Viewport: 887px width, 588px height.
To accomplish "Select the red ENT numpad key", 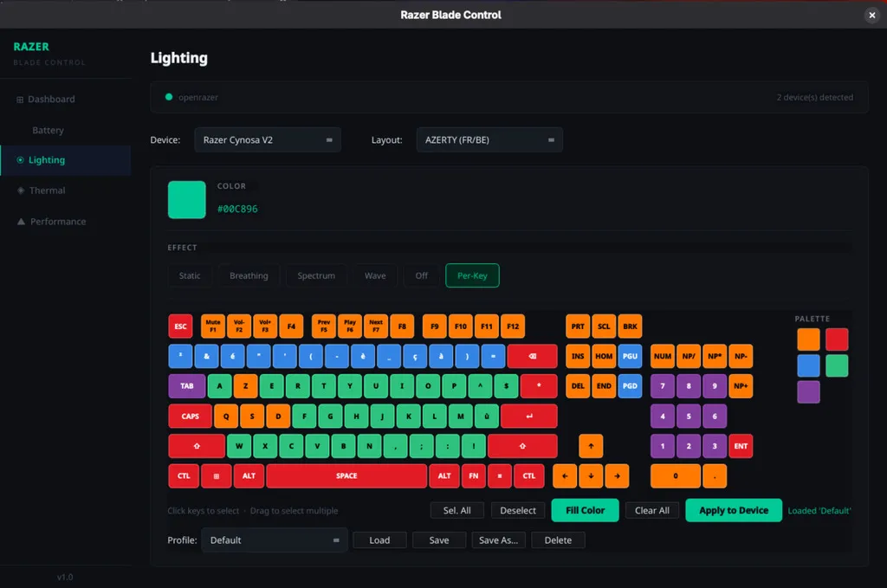I will (741, 446).
